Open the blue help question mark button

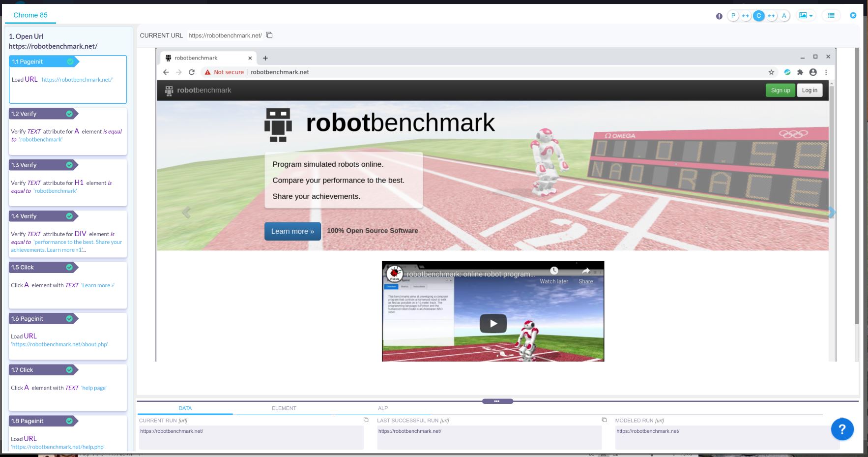[842, 429]
